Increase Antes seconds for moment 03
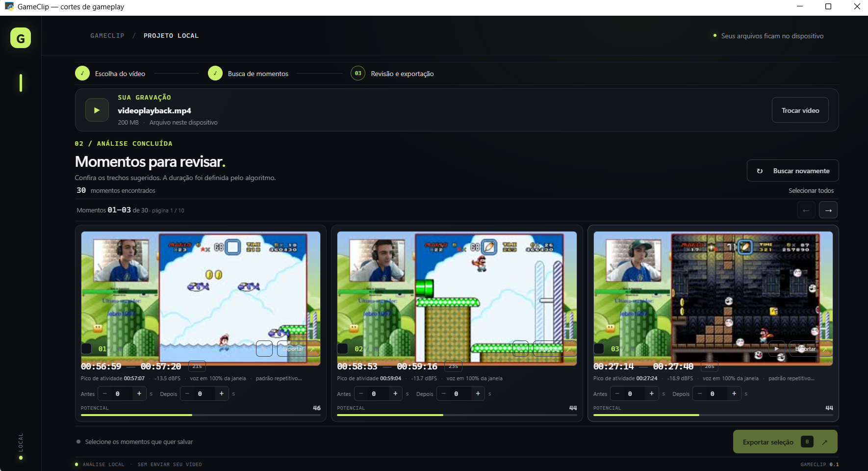This screenshot has width=868, height=471. (x=652, y=393)
